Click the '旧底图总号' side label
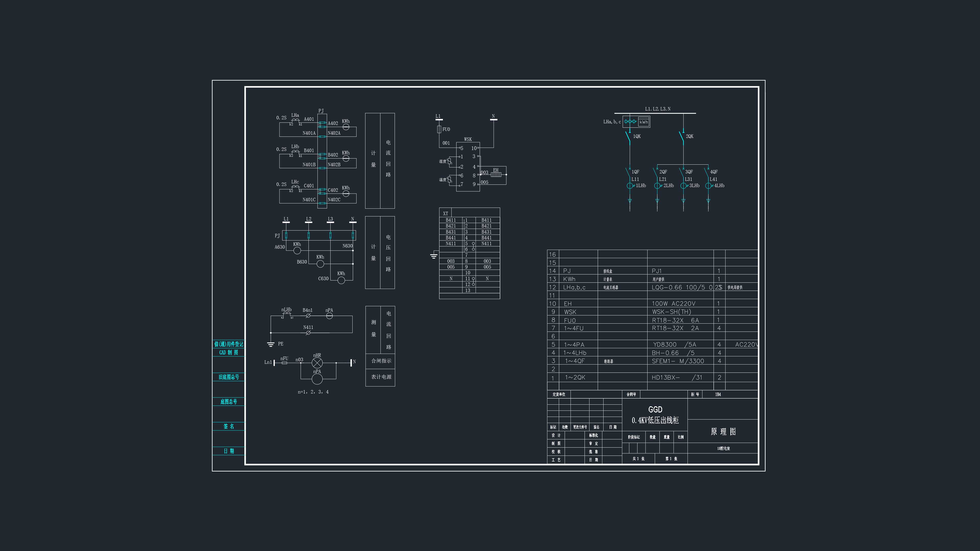Viewport: 980px width, 551px height. (x=229, y=377)
